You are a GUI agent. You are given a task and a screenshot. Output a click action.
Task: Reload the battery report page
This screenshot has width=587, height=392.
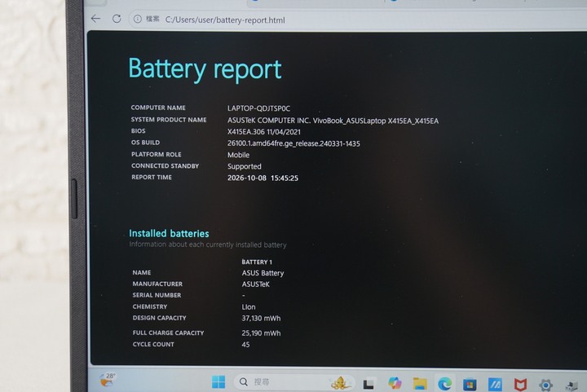coord(117,18)
